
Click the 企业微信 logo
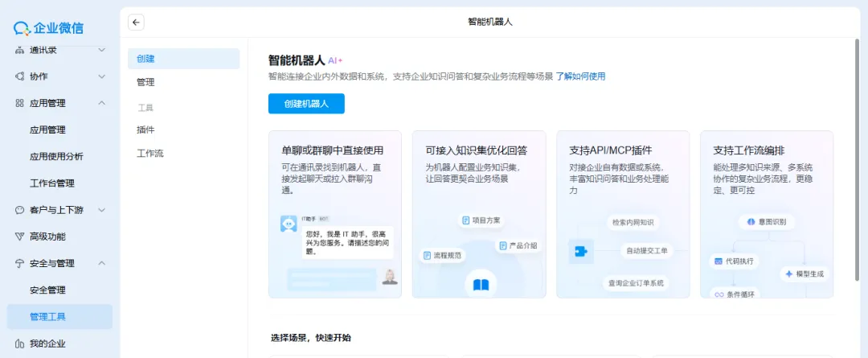click(x=49, y=27)
